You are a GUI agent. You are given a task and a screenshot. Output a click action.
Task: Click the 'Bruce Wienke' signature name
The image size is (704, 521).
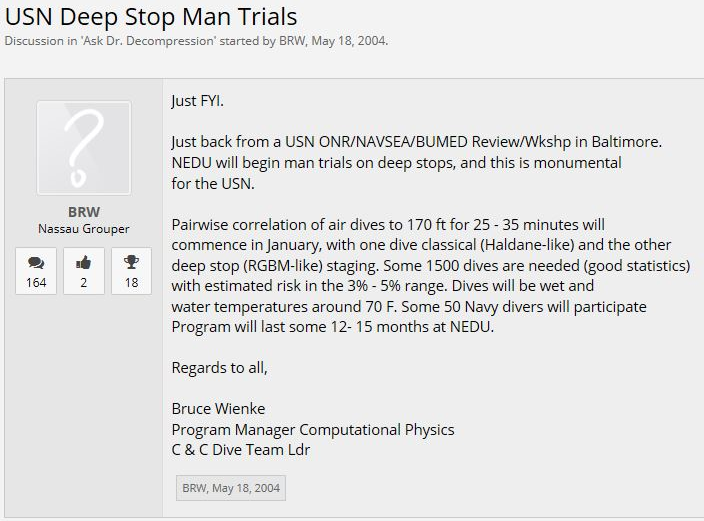point(218,408)
